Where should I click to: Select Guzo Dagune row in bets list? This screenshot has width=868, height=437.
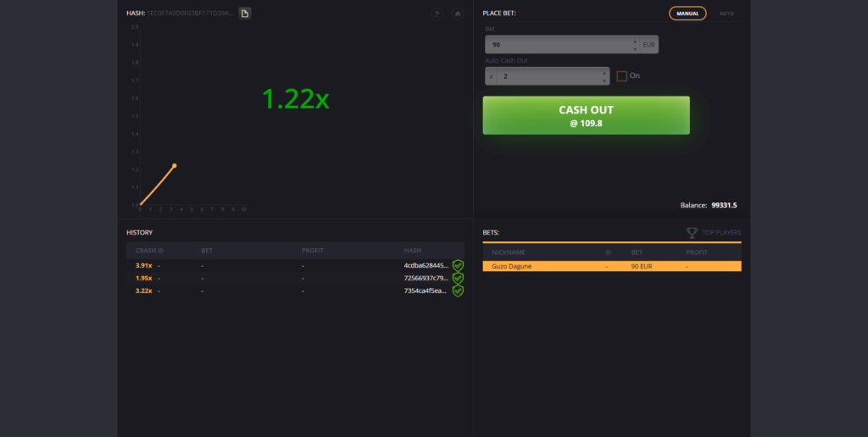click(611, 266)
